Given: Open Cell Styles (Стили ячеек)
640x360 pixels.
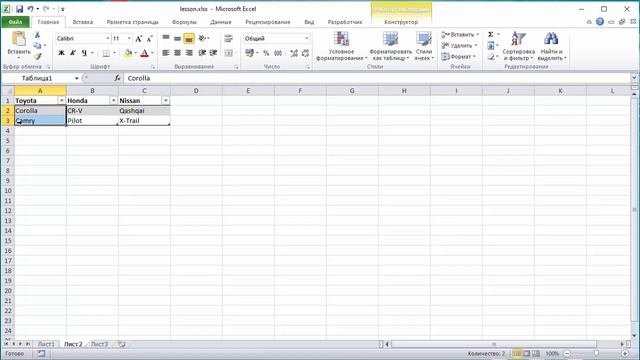Looking at the screenshot, I should tap(424, 46).
